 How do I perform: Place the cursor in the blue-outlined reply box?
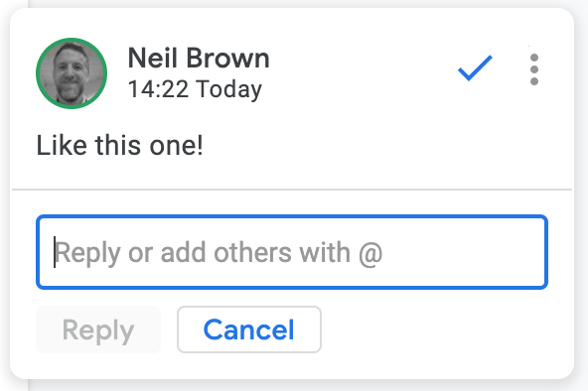pos(292,252)
